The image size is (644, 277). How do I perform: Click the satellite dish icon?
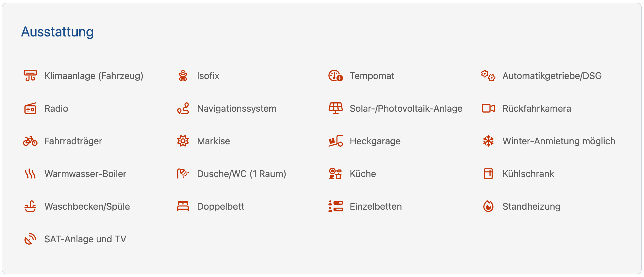click(x=30, y=239)
